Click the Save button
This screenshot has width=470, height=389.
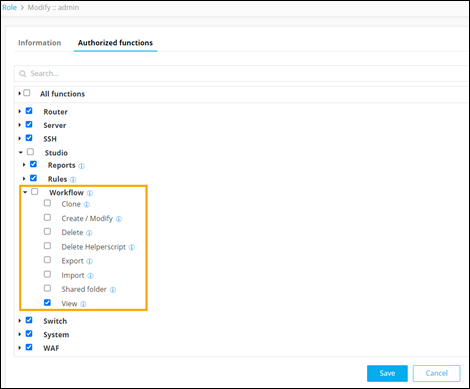[387, 373]
